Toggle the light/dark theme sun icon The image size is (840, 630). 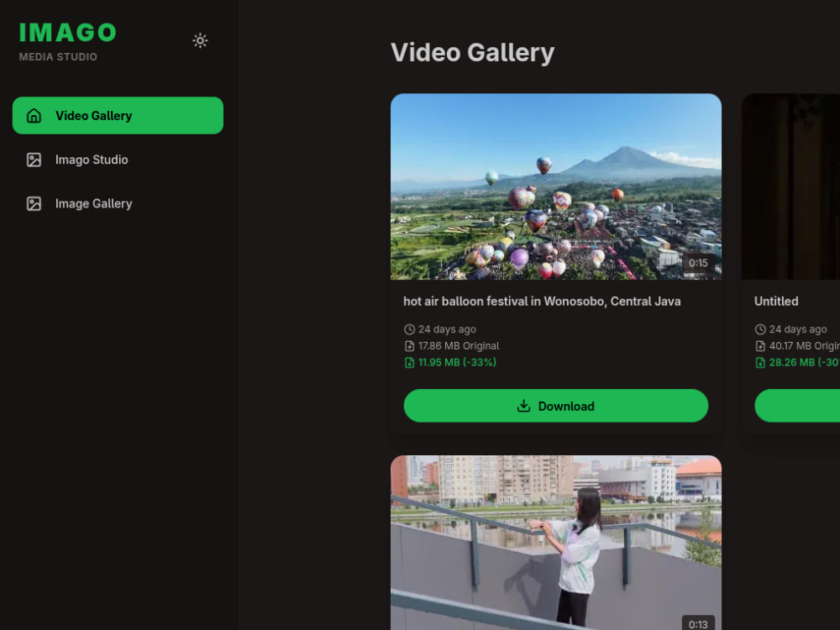pyautogui.click(x=200, y=40)
